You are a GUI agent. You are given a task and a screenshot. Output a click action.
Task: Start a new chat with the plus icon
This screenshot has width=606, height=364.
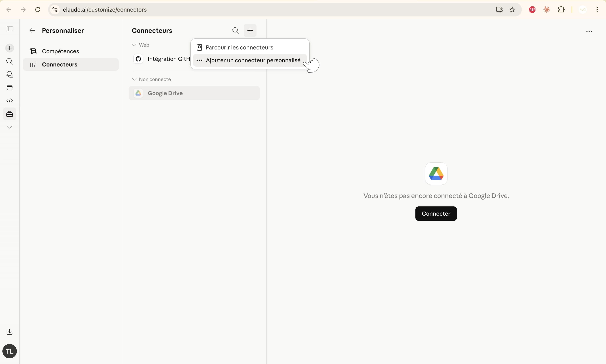point(10,48)
